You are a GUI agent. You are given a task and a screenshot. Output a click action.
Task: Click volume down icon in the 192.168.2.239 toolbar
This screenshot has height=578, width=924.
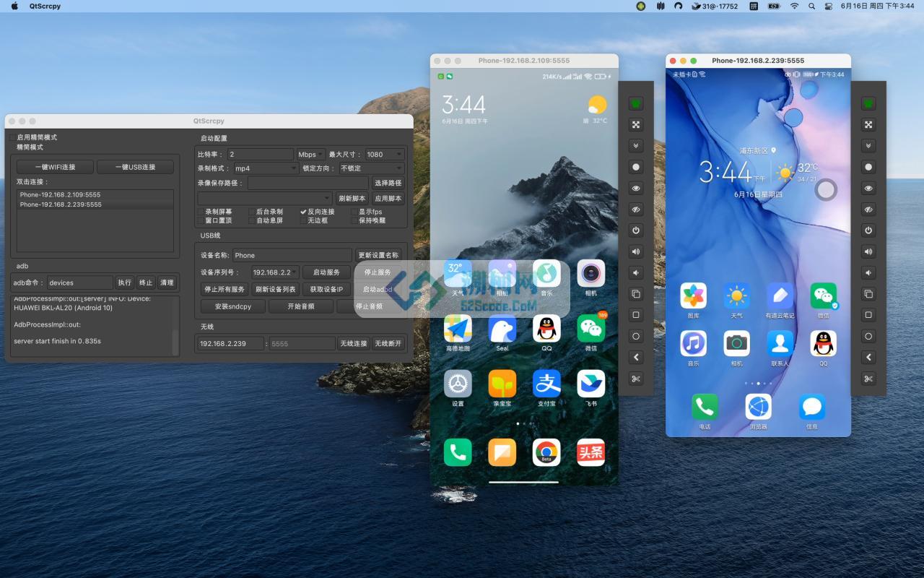click(868, 272)
